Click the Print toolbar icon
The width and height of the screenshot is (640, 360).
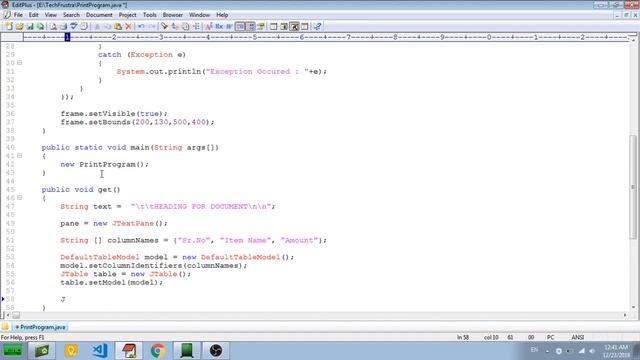pyautogui.click(x=63, y=27)
